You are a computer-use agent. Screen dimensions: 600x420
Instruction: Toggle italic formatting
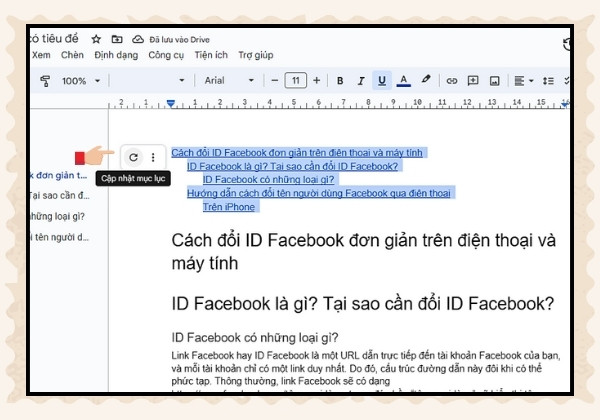pyautogui.click(x=360, y=81)
